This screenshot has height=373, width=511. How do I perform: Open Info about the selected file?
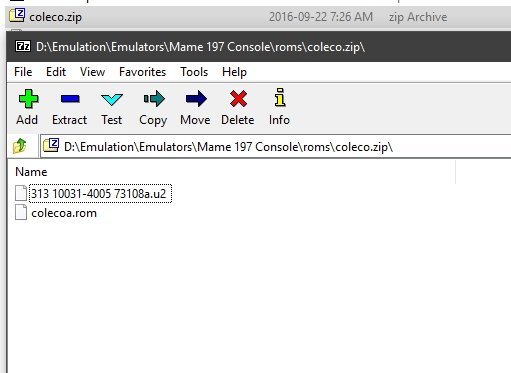pos(280,97)
